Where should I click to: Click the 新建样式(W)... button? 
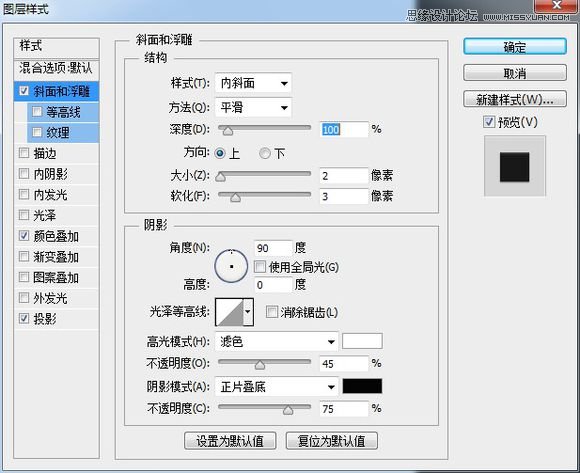[x=515, y=99]
